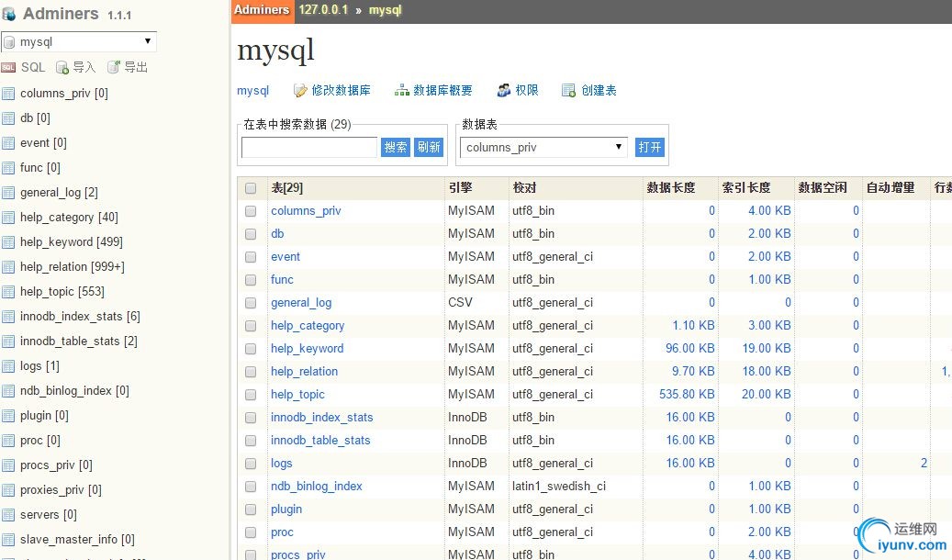The image size is (952, 560).
Task: Click the search-data text input field
Action: pyautogui.click(x=309, y=147)
